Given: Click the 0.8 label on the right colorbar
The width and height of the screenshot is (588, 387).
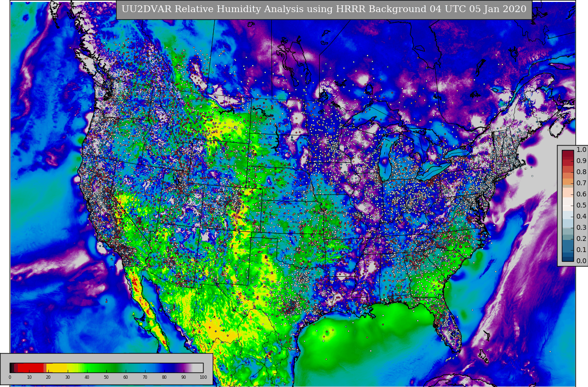Looking at the screenshot, I should (x=581, y=172).
